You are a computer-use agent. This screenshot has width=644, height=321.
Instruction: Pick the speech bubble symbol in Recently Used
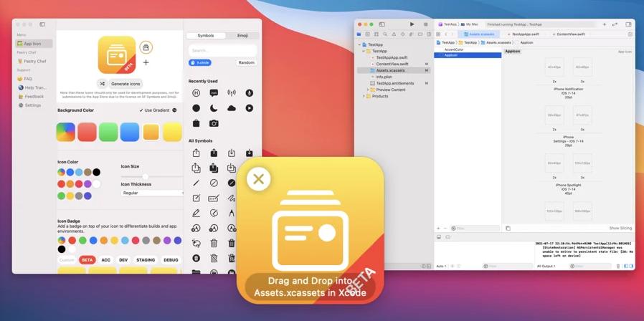tap(214, 93)
